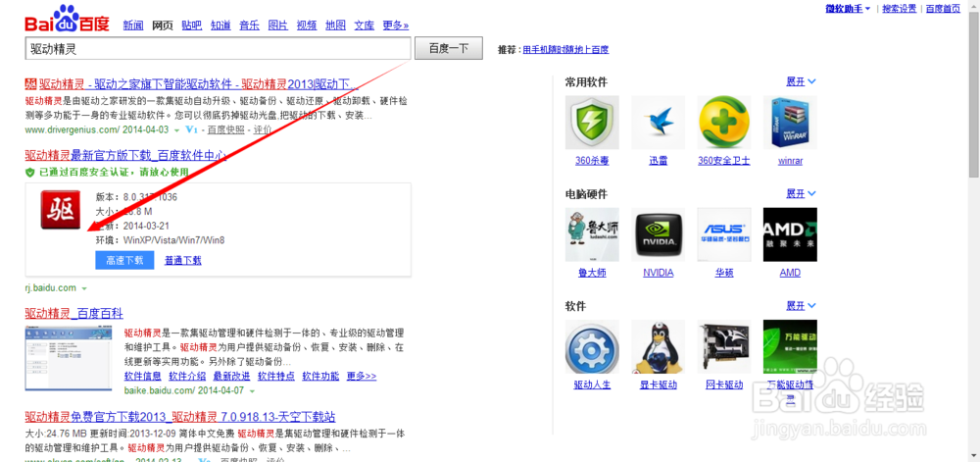Click the green security-certified shield icon
Screen dimensions: 980x462
pos(30,172)
